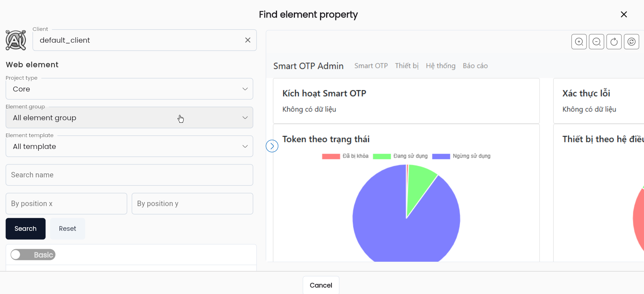This screenshot has height=294, width=644.
Task: Click the zoom out magnifier icon
Action: 596,42
